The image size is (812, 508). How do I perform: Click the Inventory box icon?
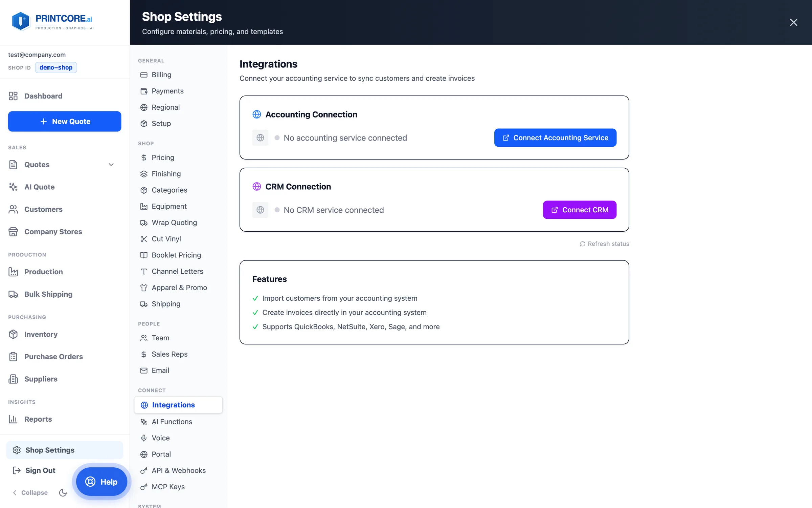click(x=13, y=334)
